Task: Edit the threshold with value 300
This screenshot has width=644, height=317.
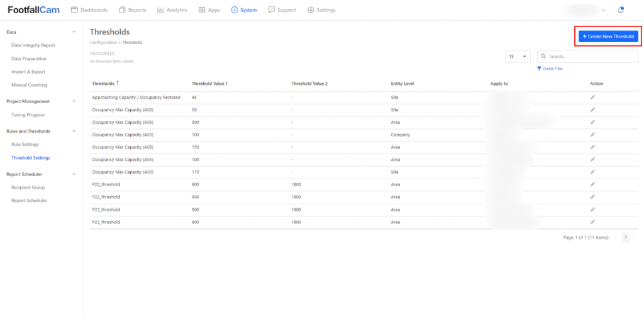Action: pos(592,122)
